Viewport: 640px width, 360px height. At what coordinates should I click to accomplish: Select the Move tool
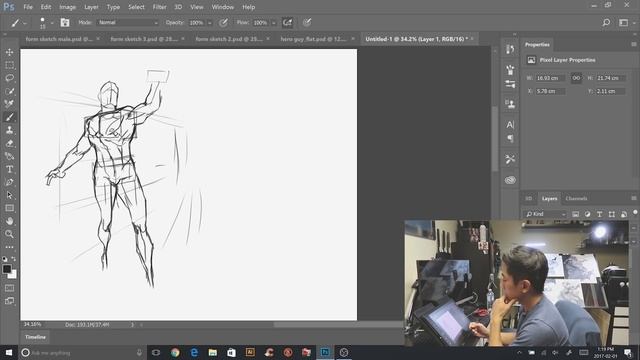pos(9,52)
